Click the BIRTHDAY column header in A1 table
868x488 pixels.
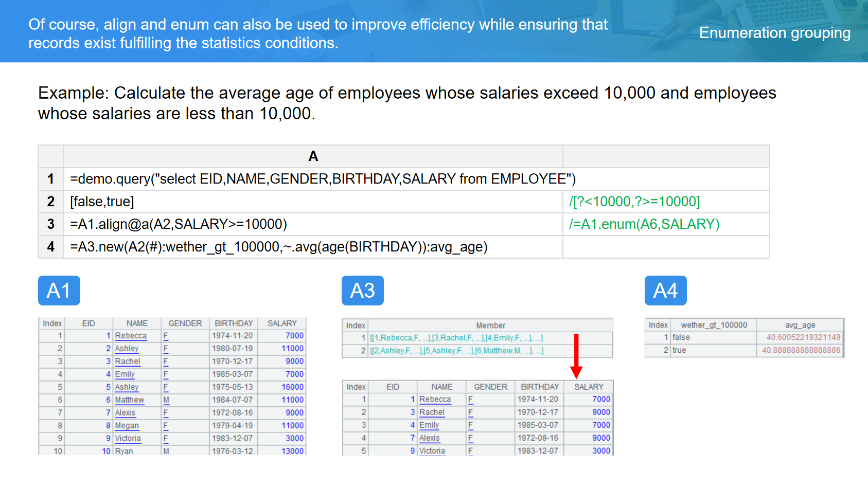click(234, 323)
